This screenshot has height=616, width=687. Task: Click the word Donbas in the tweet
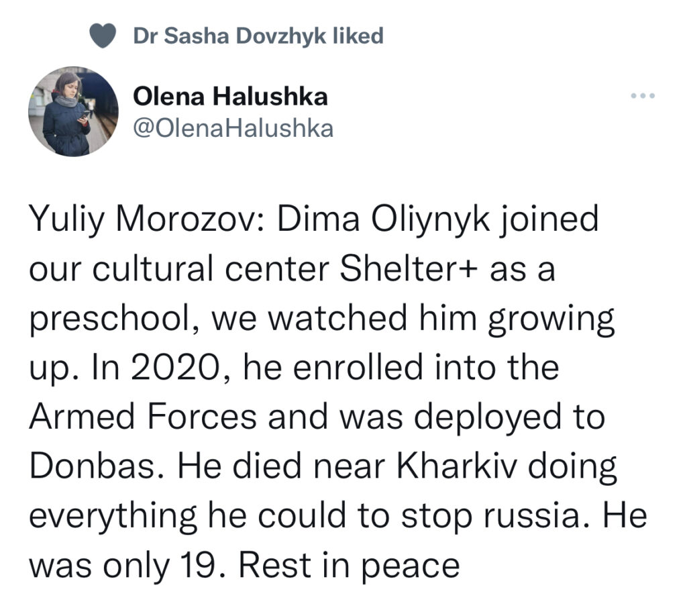click(93, 466)
